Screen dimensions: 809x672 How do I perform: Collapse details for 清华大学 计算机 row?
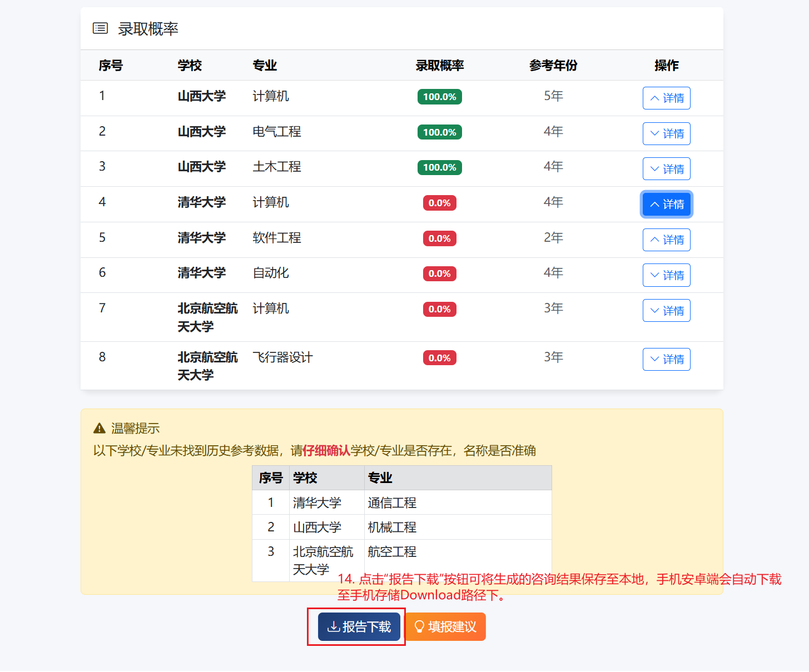click(666, 205)
